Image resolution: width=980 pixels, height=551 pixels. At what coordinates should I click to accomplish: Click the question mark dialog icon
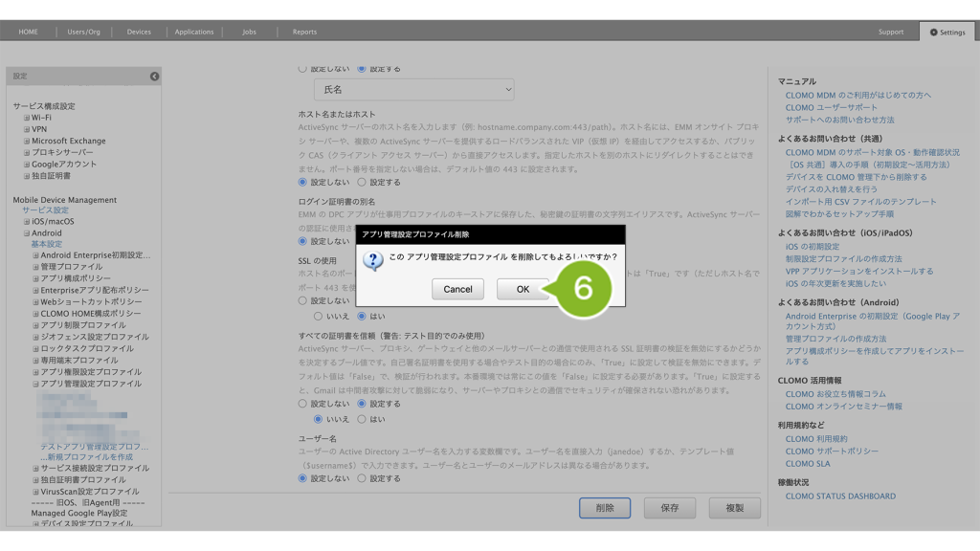coord(374,259)
